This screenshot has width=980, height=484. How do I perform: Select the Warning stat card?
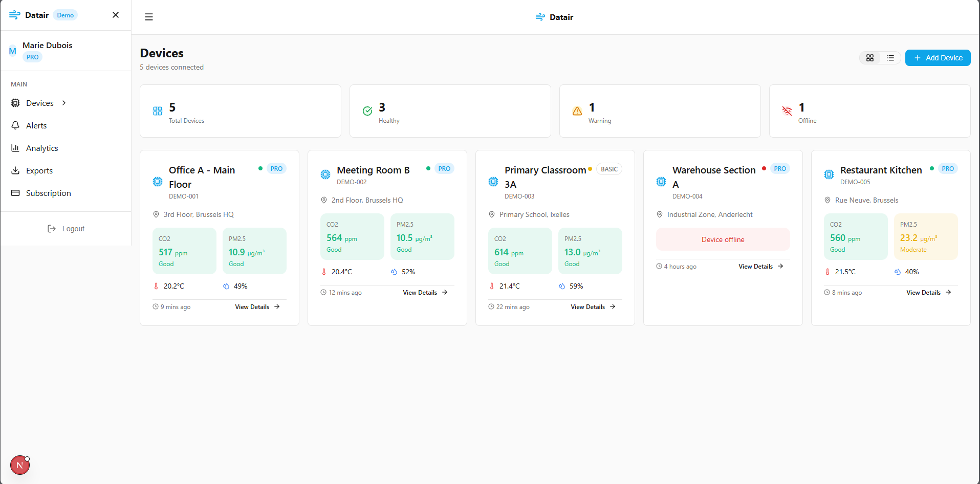tap(660, 111)
